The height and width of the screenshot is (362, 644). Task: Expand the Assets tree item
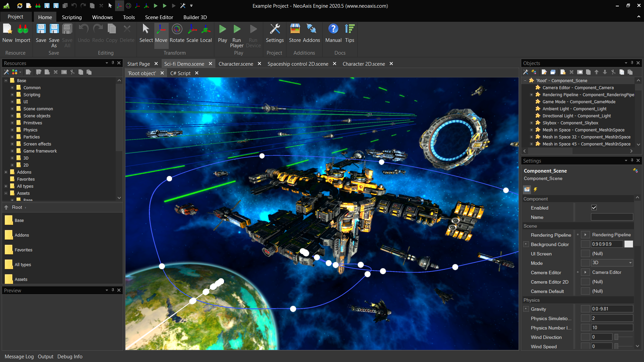tap(6, 193)
